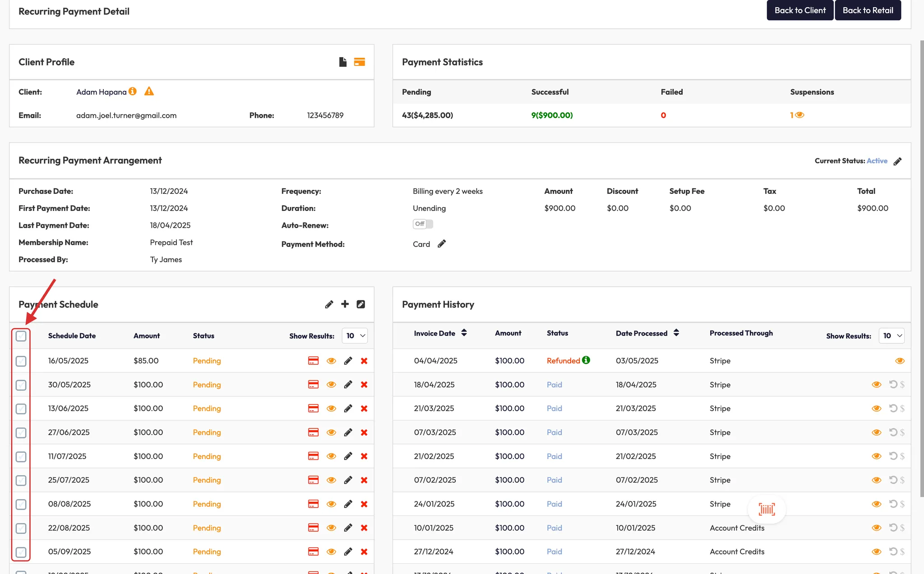
Task: Check the select-all Payment Schedule checkbox
Action: point(21,336)
